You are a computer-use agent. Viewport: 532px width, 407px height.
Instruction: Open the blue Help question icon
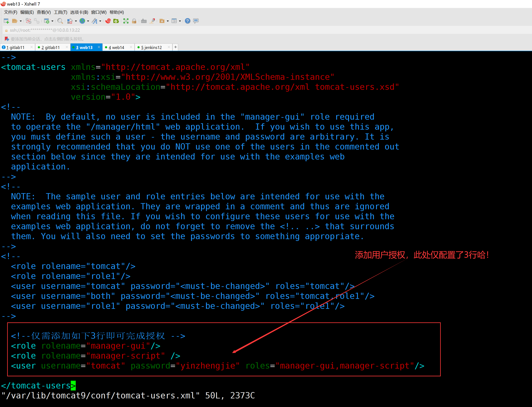187,21
